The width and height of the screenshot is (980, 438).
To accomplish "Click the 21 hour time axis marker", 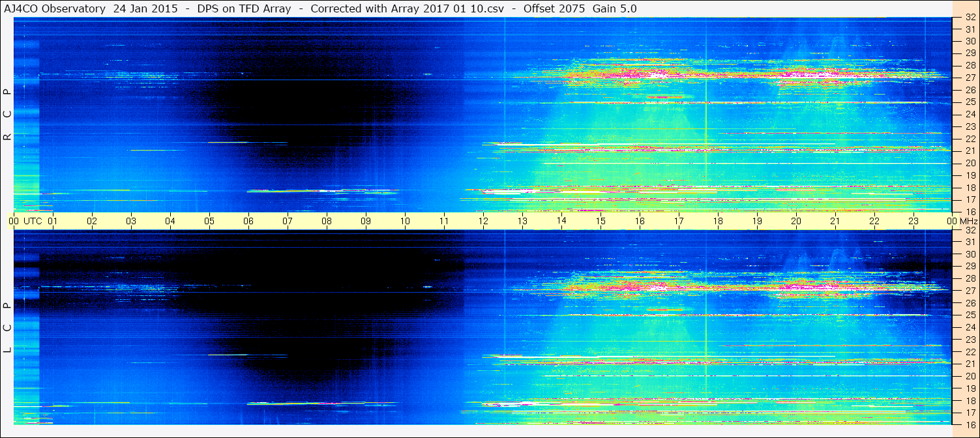I will pyautogui.click(x=835, y=221).
